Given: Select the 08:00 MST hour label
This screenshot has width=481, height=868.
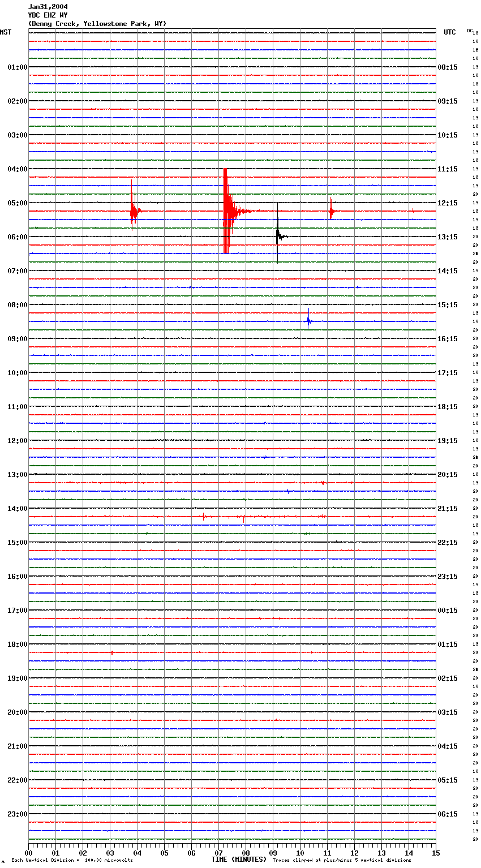Looking at the screenshot, I should click(x=17, y=305).
